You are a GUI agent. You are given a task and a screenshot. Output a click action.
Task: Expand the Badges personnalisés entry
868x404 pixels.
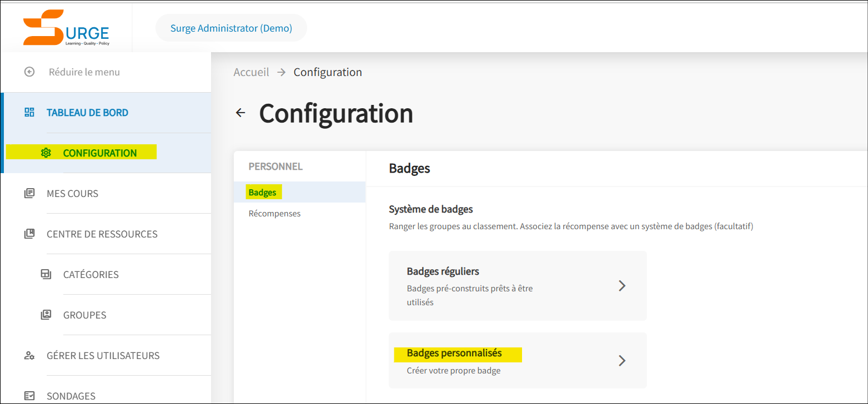pos(622,360)
